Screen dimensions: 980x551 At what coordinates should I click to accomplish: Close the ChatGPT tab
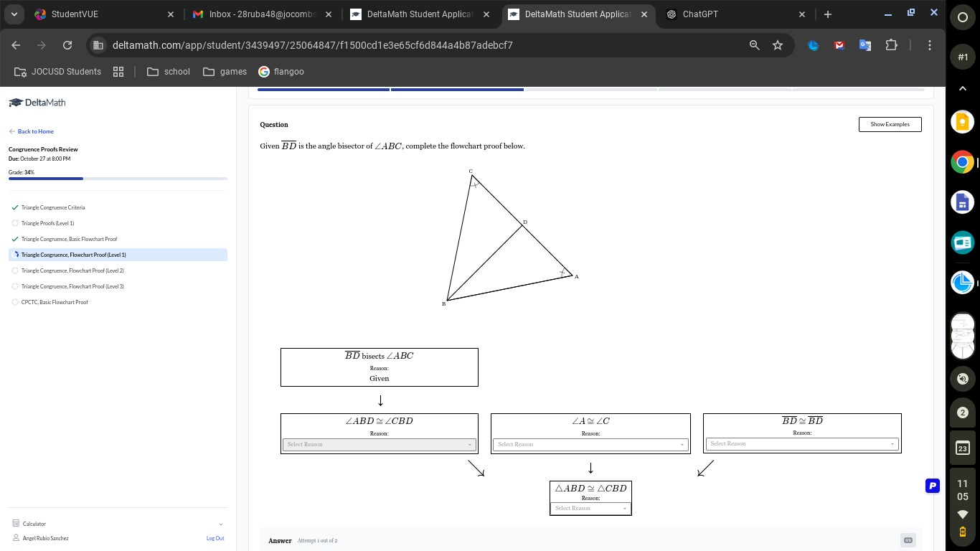click(x=801, y=14)
